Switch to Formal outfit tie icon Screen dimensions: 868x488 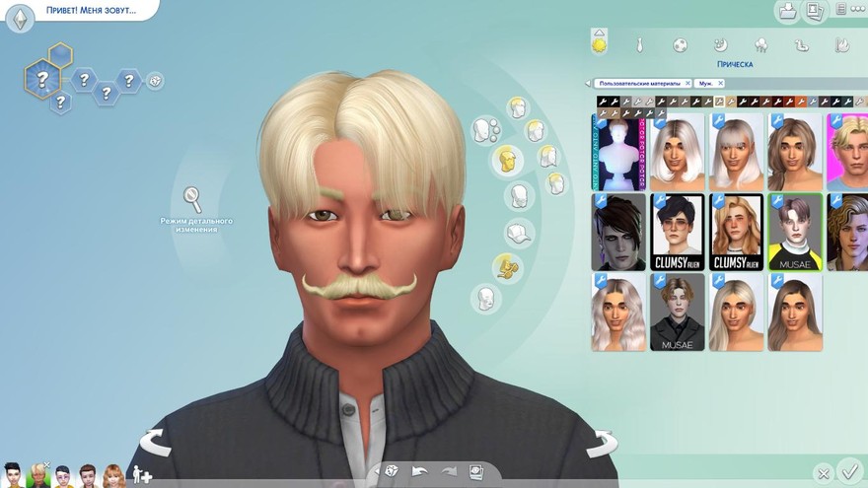(640, 45)
